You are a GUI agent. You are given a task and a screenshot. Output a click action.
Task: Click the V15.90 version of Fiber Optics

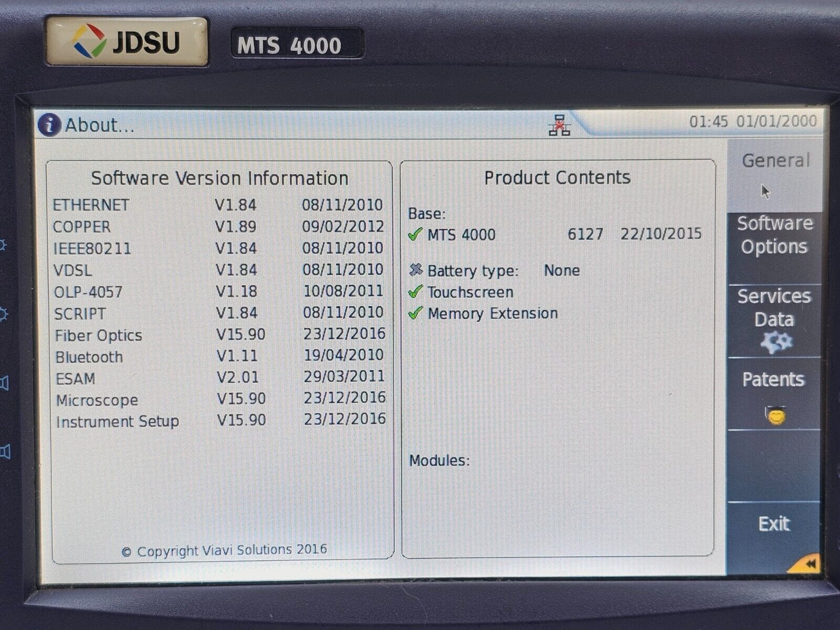pos(241,334)
